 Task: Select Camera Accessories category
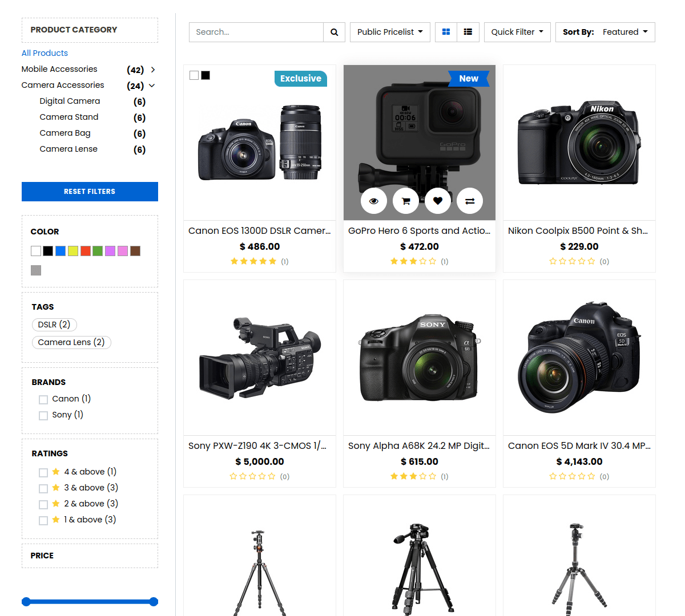tap(63, 85)
